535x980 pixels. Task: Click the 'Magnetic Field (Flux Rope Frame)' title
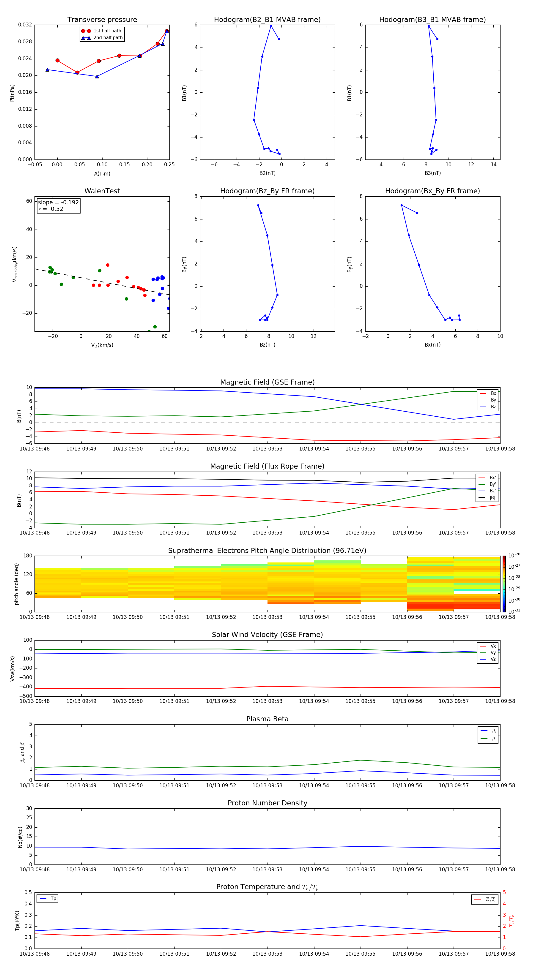[267, 467]
